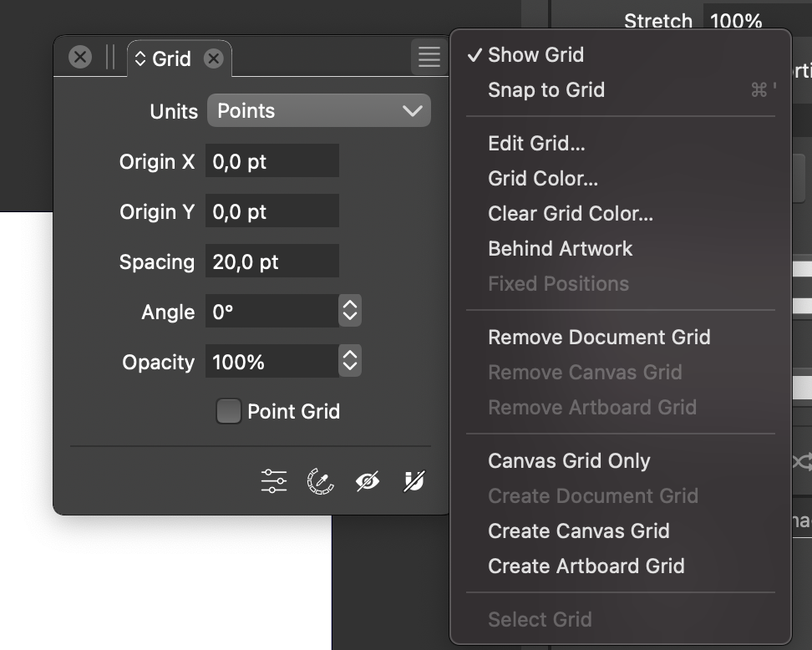Collapse Grid panel using tab arrows
This screenshot has width=812, height=650.
coord(140,58)
